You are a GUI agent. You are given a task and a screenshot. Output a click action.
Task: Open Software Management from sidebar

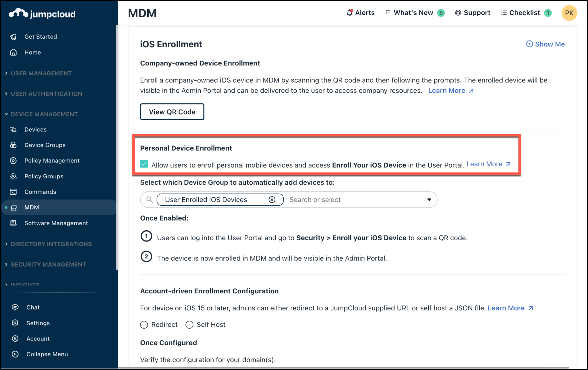[56, 223]
